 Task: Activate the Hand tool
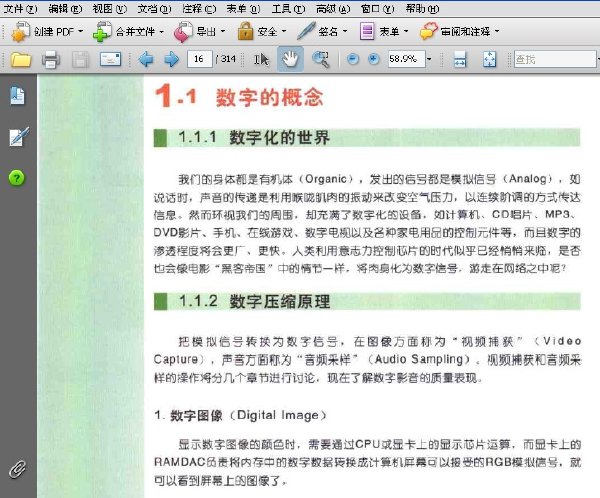click(290, 59)
